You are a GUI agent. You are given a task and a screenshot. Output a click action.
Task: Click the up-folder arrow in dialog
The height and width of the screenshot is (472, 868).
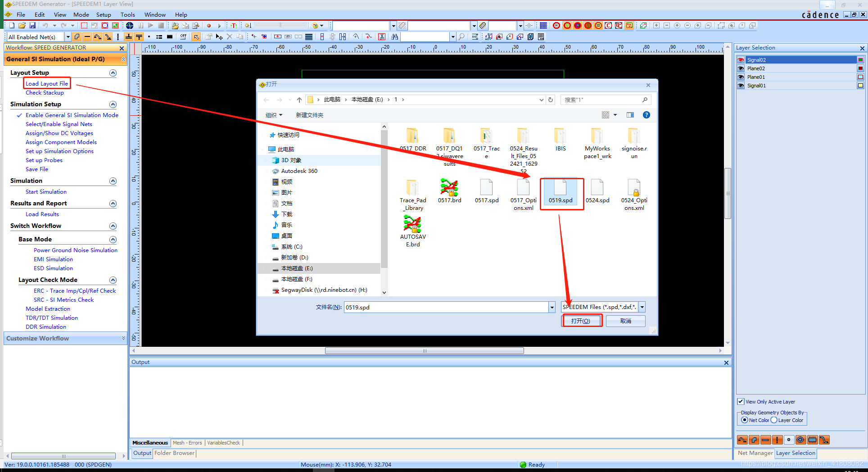[299, 100]
